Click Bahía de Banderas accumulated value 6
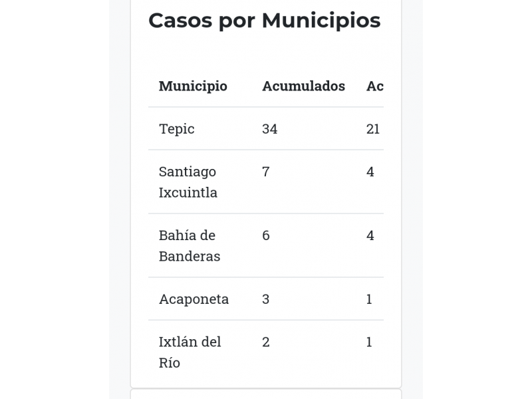This screenshot has height=399, width=532. pyautogui.click(x=266, y=235)
